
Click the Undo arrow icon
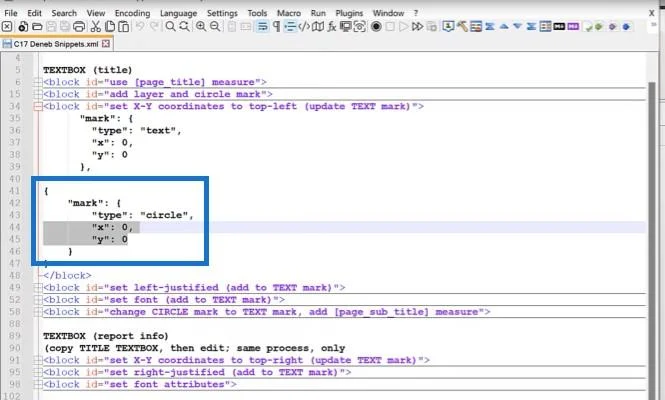click(140, 26)
